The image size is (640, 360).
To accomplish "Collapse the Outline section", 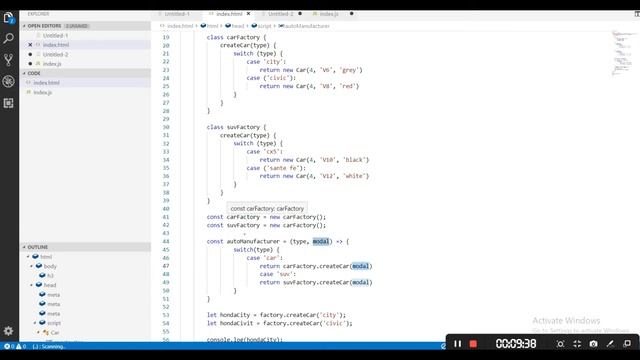I will coord(24,247).
